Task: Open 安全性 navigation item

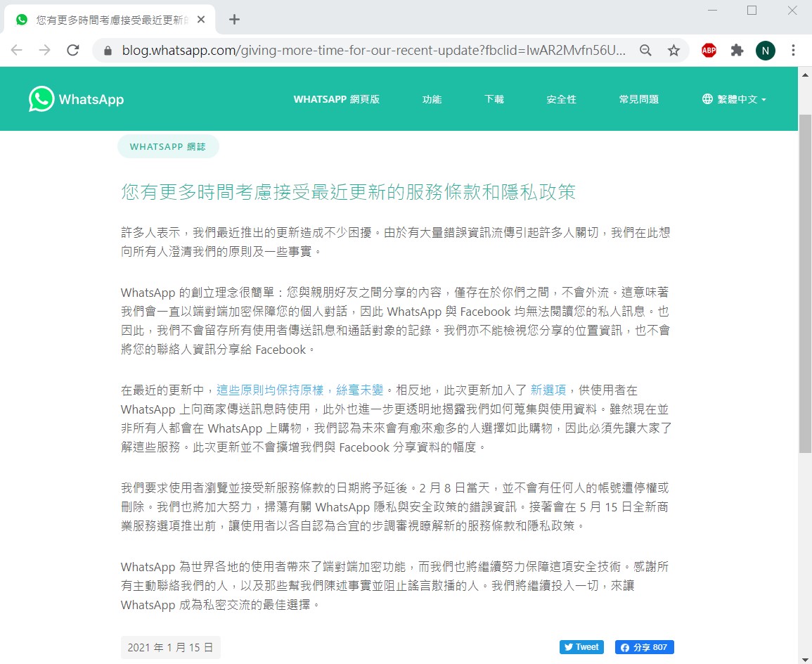Action: [561, 99]
